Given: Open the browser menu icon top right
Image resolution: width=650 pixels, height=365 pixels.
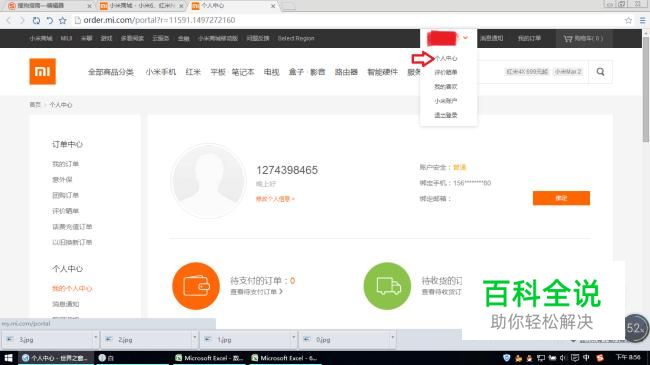Looking at the screenshot, I should (x=642, y=20).
